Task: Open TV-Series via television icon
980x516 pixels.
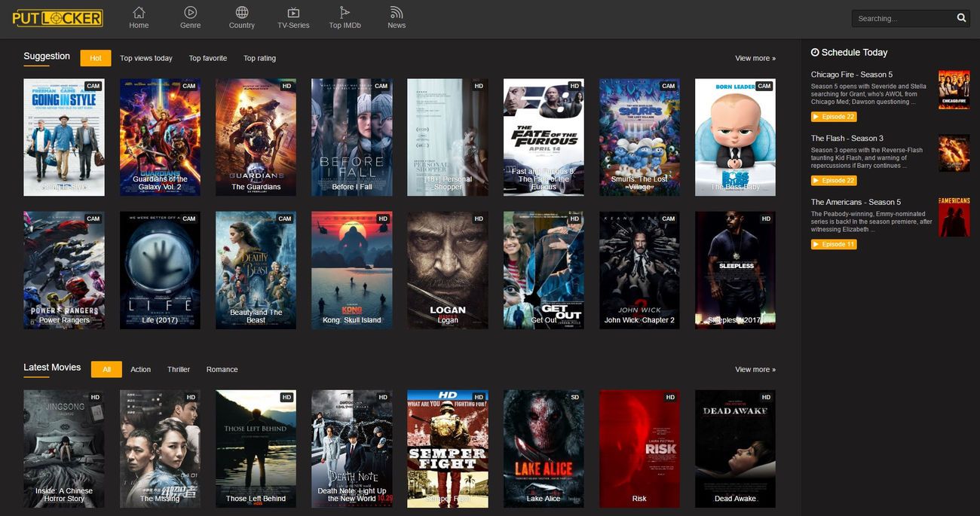Action: click(293, 12)
